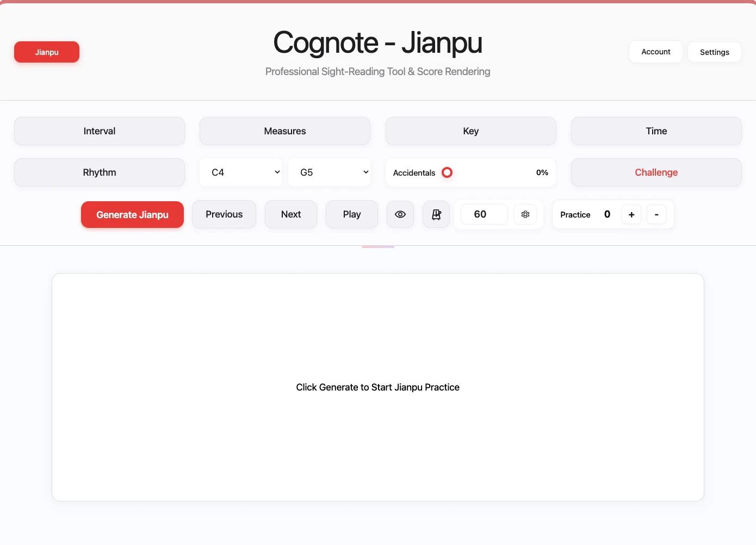Click Generate Jianpu
756x545 pixels.
click(132, 214)
